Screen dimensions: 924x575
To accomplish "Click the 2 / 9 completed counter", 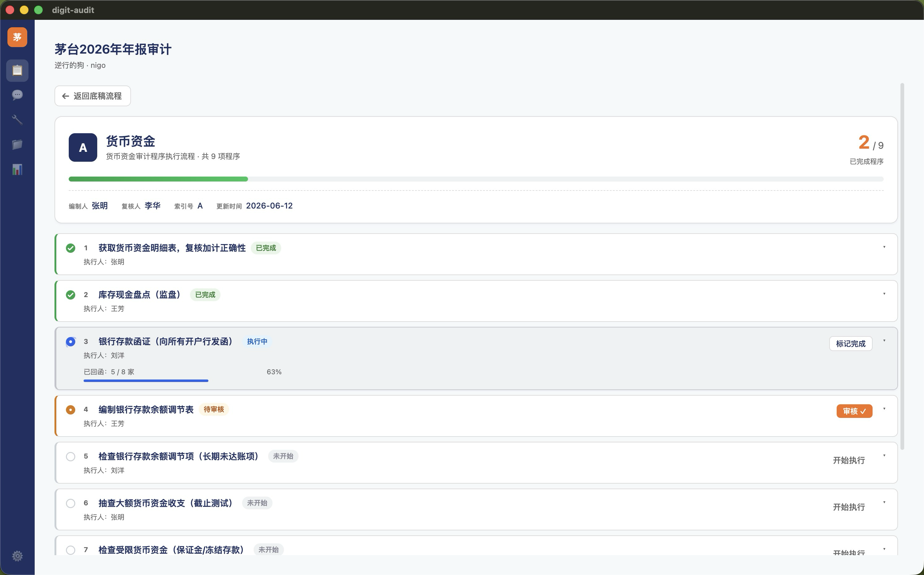I will [871, 143].
